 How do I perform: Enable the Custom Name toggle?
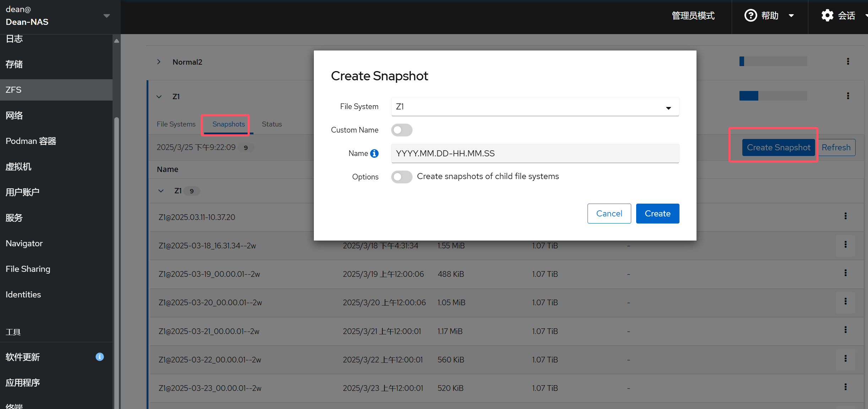click(402, 130)
